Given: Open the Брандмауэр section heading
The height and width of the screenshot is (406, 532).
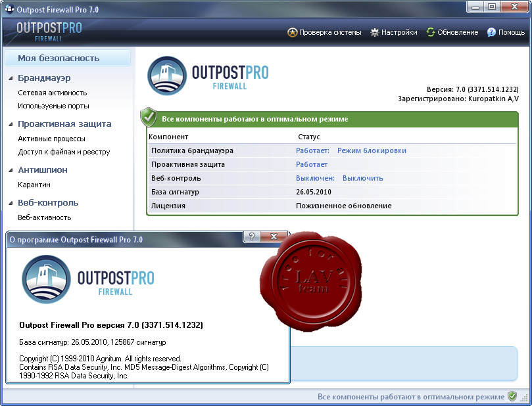Looking at the screenshot, I should [44, 78].
